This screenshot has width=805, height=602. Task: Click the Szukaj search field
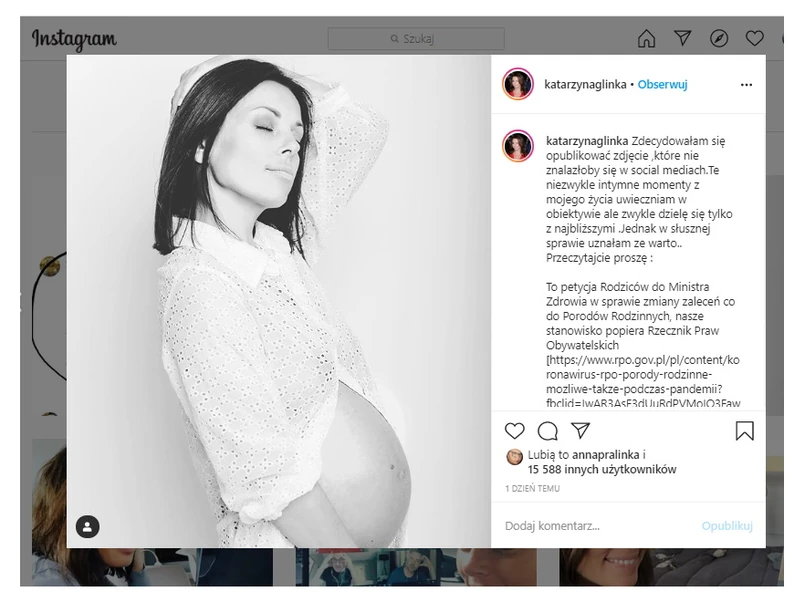416,39
